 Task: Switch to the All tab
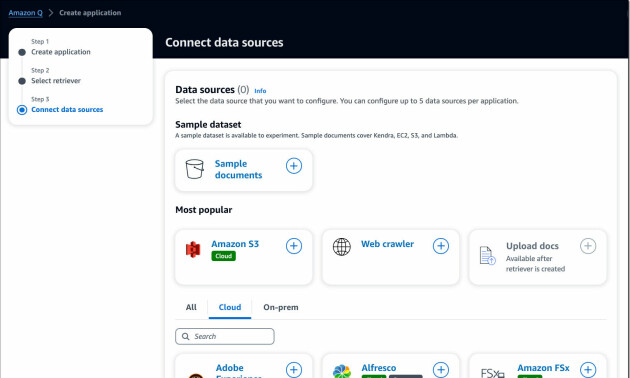(x=191, y=307)
